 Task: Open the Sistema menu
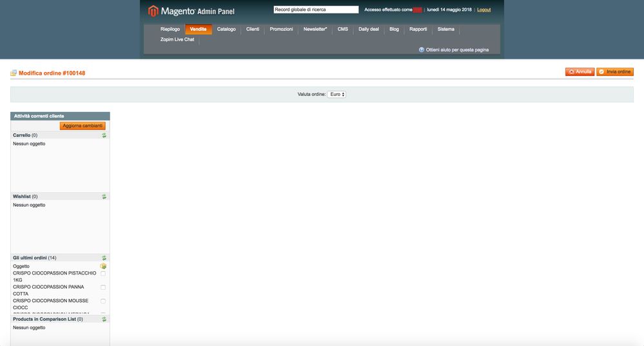[x=445, y=29]
